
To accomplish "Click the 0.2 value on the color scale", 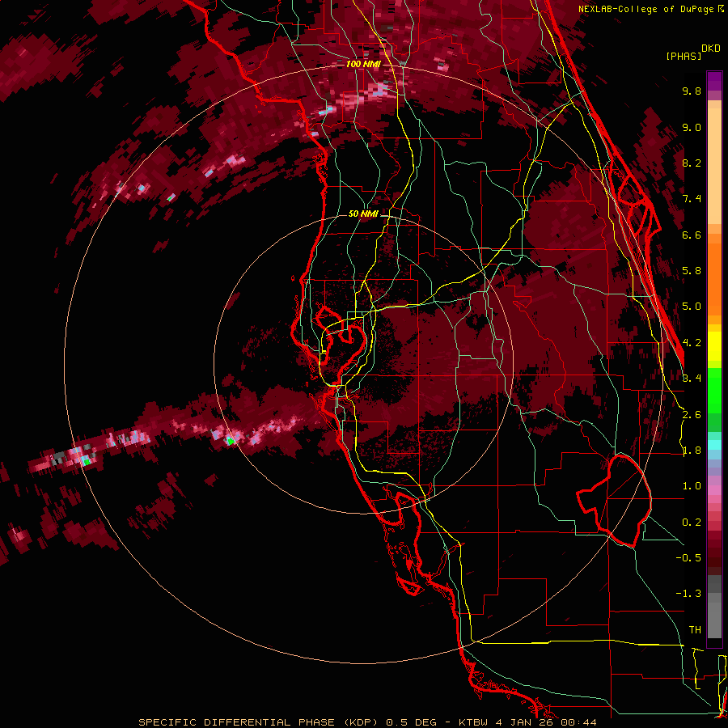I will (x=692, y=523).
